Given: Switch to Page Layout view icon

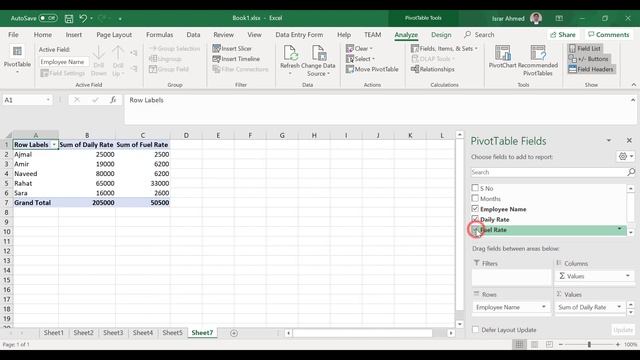Looking at the screenshot, I should coord(534,344).
